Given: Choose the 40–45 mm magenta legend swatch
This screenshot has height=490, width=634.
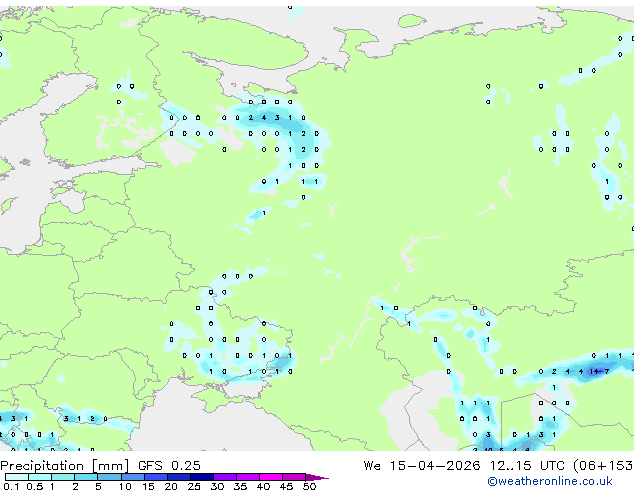Looking at the screenshot, I should click(x=271, y=477).
